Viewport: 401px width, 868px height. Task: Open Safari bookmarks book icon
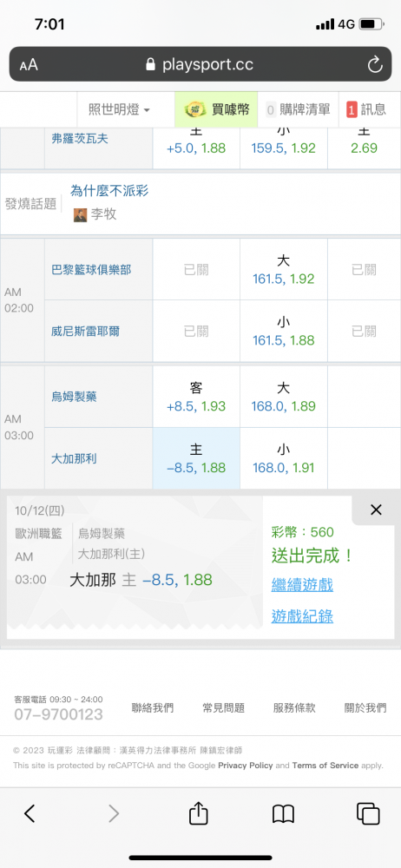click(x=283, y=814)
